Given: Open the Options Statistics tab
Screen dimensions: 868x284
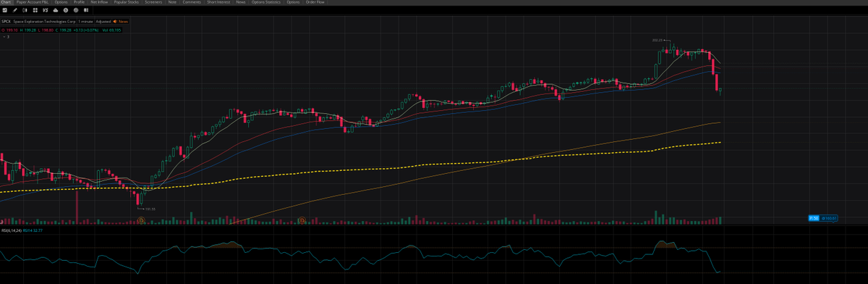Looking at the screenshot, I should [x=266, y=2].
